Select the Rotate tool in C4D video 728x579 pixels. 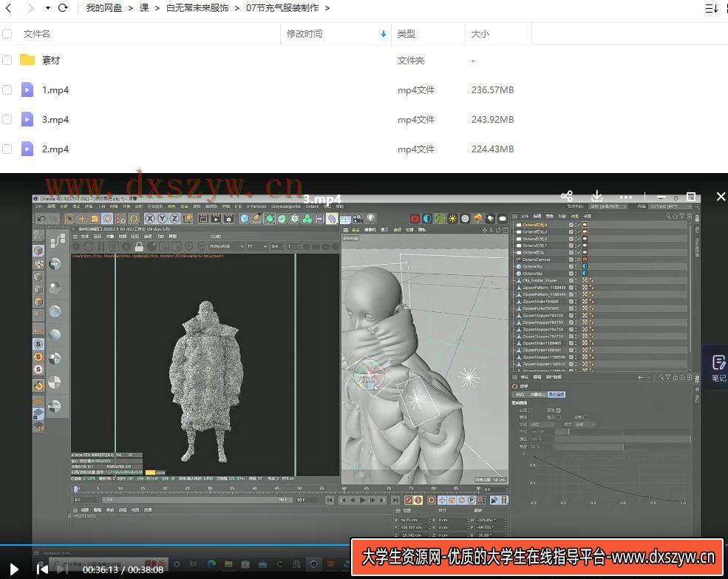point(107,218)
